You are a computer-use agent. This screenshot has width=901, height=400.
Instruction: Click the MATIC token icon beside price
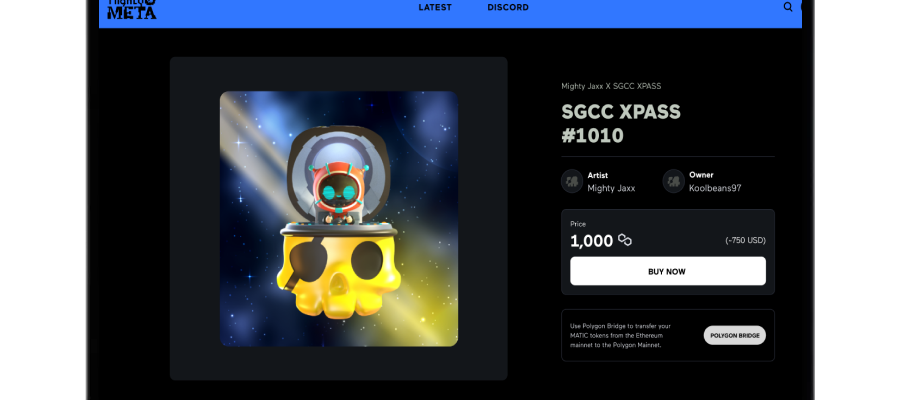coord(625,240)
